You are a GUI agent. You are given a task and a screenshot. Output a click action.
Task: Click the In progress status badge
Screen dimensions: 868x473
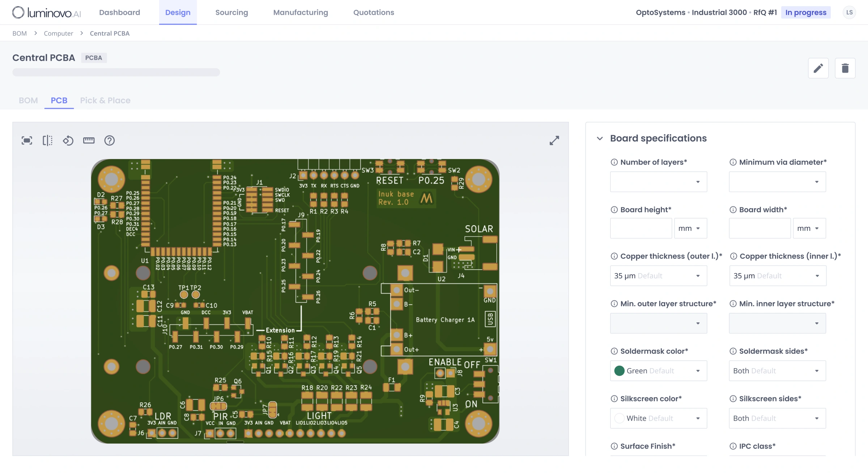pos(806,12)
